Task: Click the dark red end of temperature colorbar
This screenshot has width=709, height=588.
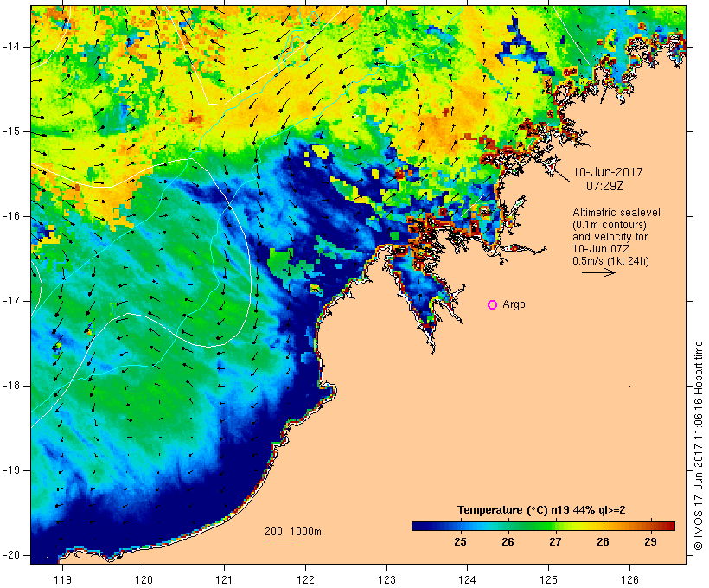Action: click(670, 526)
